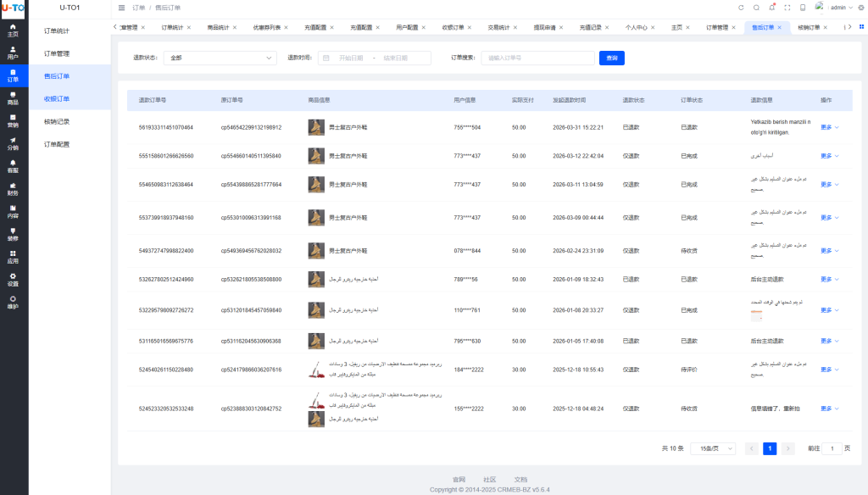868x495 pixels.
Task: Open the 社区 footer link
Action: tap(489, 480)
